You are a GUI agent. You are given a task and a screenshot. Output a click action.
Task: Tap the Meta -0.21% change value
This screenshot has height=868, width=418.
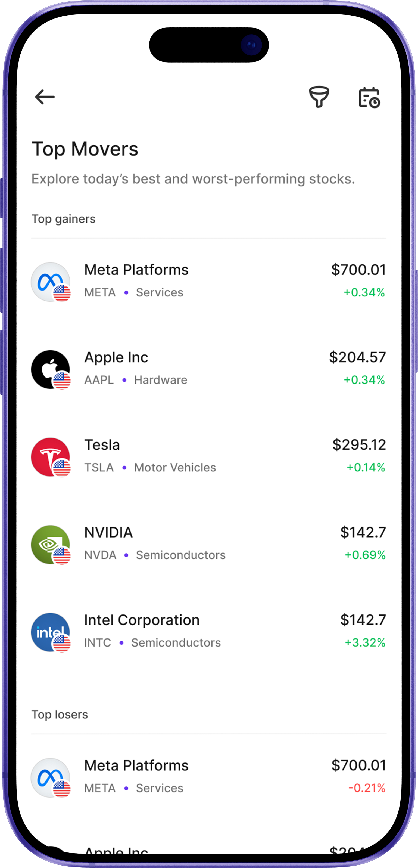(367, 788)
